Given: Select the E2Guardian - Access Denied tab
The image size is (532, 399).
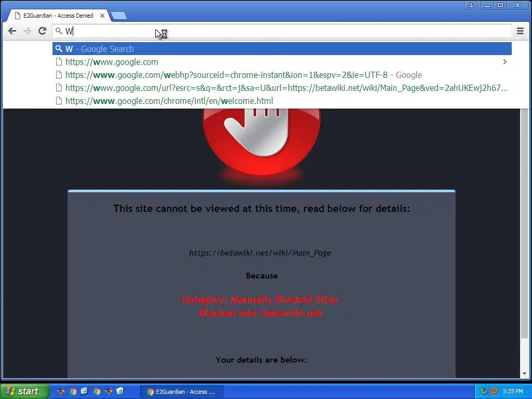Looking at the screenshot, I should point(58,16).
